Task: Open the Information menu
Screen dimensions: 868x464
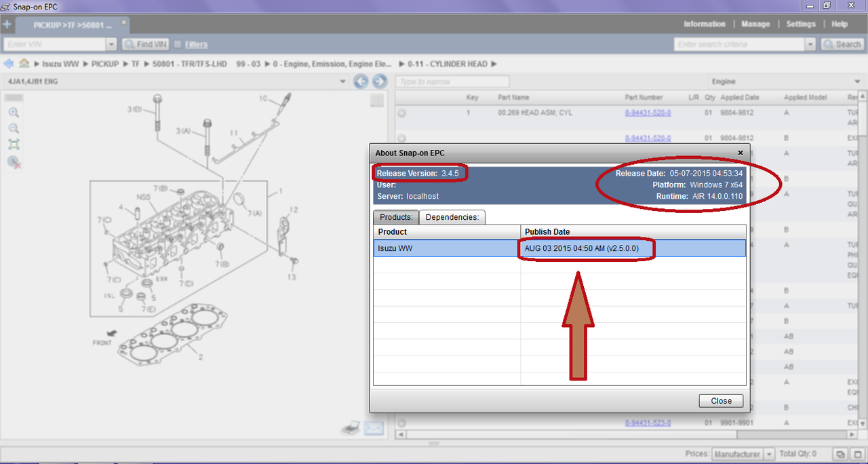Action: point(704,24)
